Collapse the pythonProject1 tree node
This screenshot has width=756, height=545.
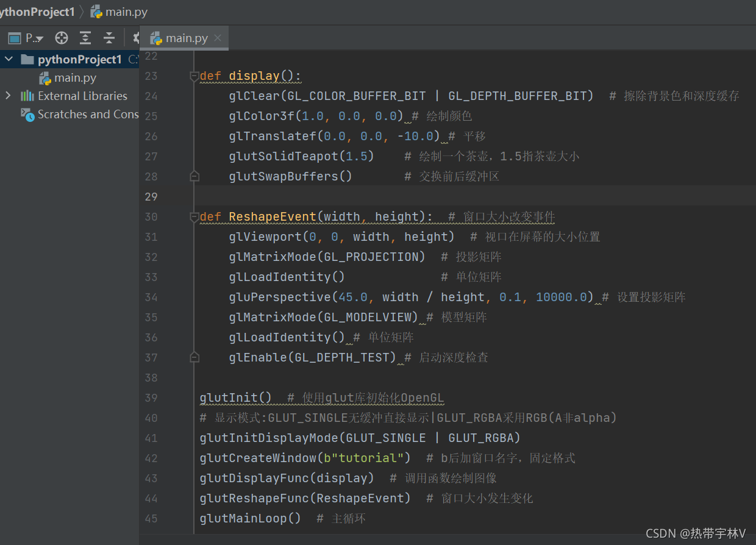9,59
